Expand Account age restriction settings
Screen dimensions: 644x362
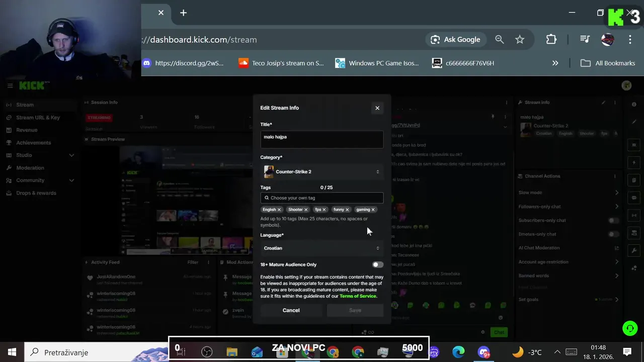(569, 262)
